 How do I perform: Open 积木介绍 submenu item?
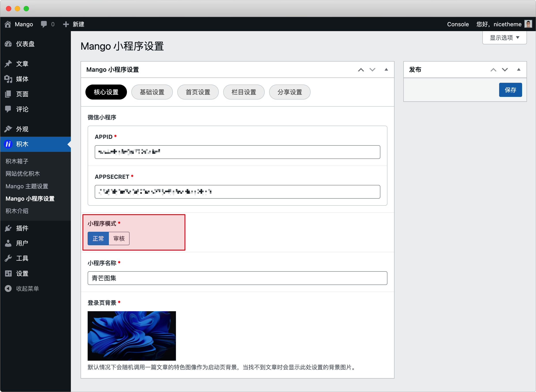click(17, 211)
